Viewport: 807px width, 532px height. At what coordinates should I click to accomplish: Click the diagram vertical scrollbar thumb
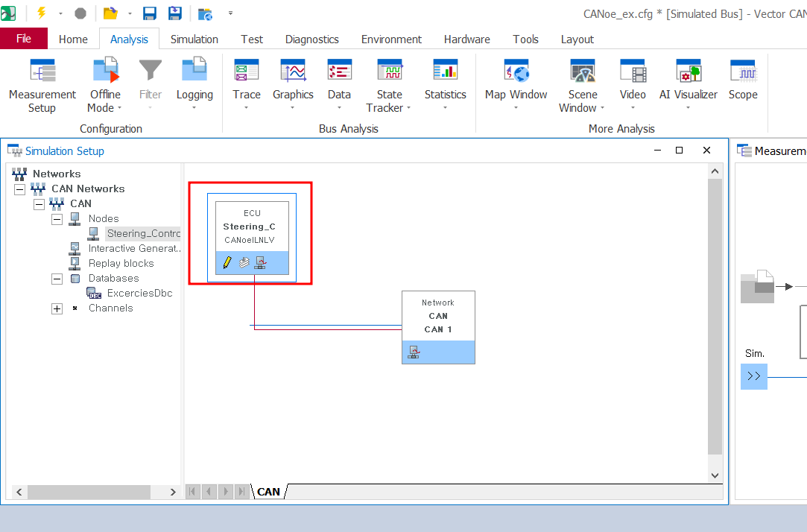point(715,317)
